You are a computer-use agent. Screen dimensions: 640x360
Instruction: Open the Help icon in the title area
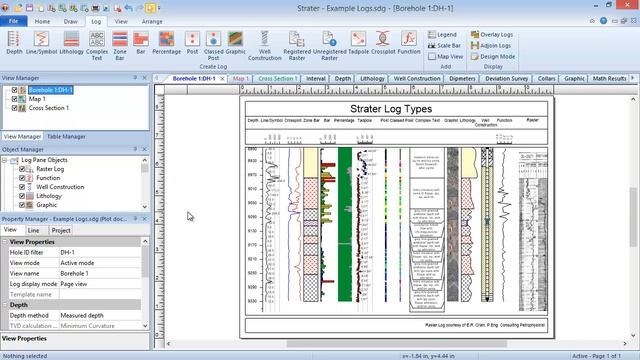603,21
